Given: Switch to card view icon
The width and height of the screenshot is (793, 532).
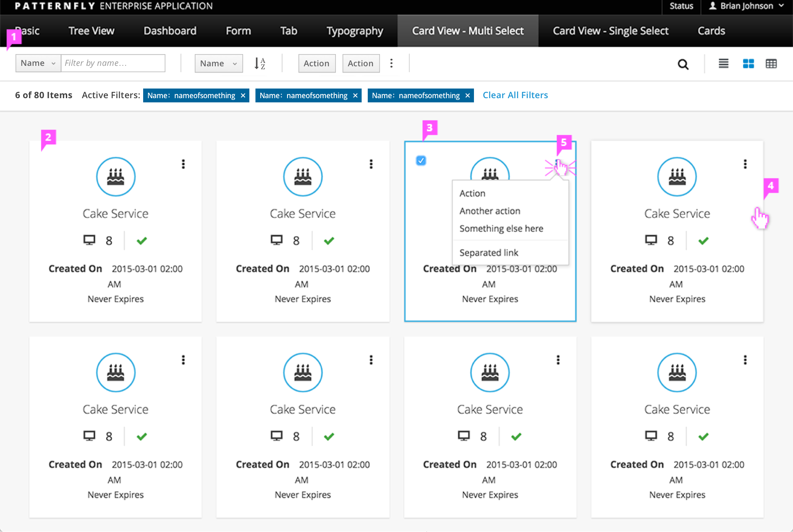Looking at the screenshot, I should (x=748, y=64).
